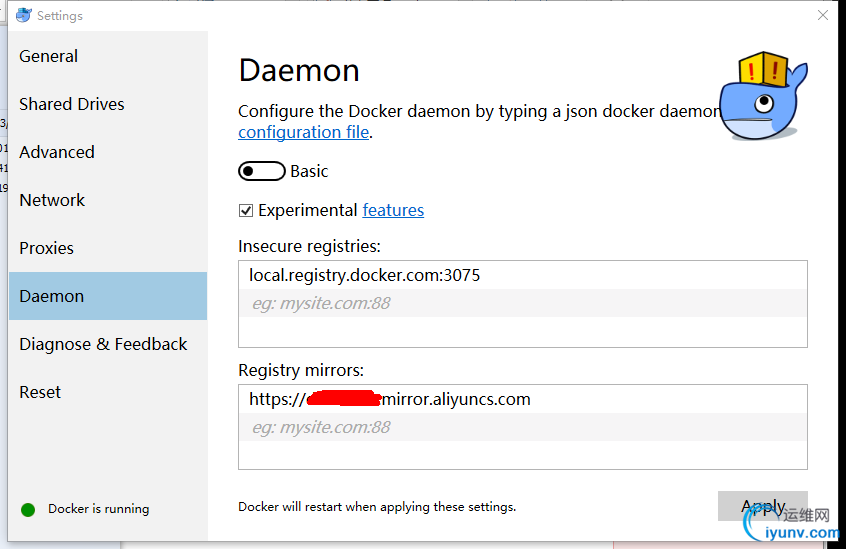Click the green Docker running status indicator
The image size is (846, 549).
[x=28, y=510]
